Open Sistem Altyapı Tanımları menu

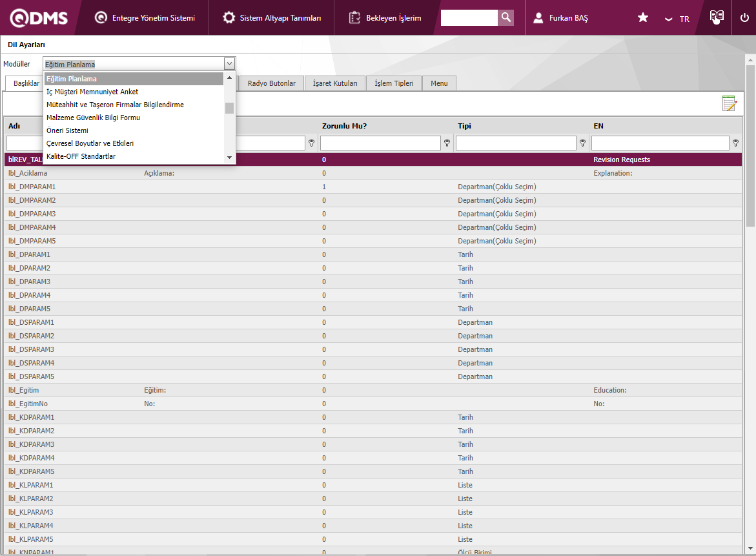coord(272,18)
